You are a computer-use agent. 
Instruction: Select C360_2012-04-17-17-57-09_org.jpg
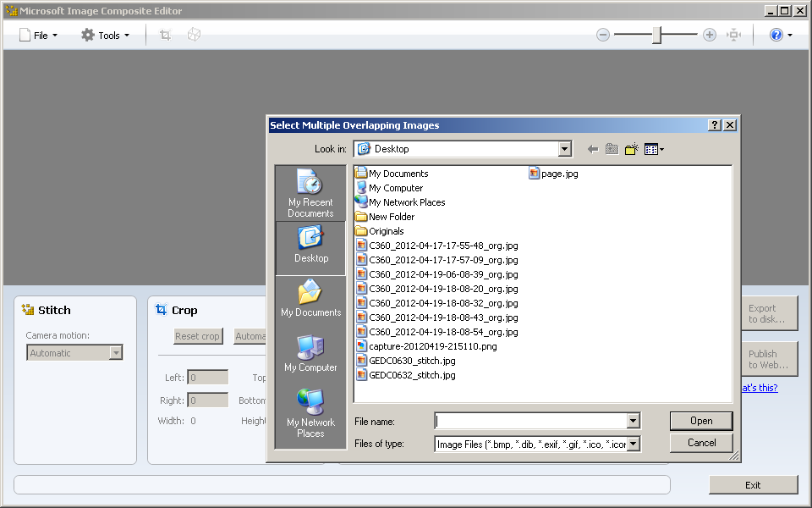pyautogui.click(x=437, y=260)
